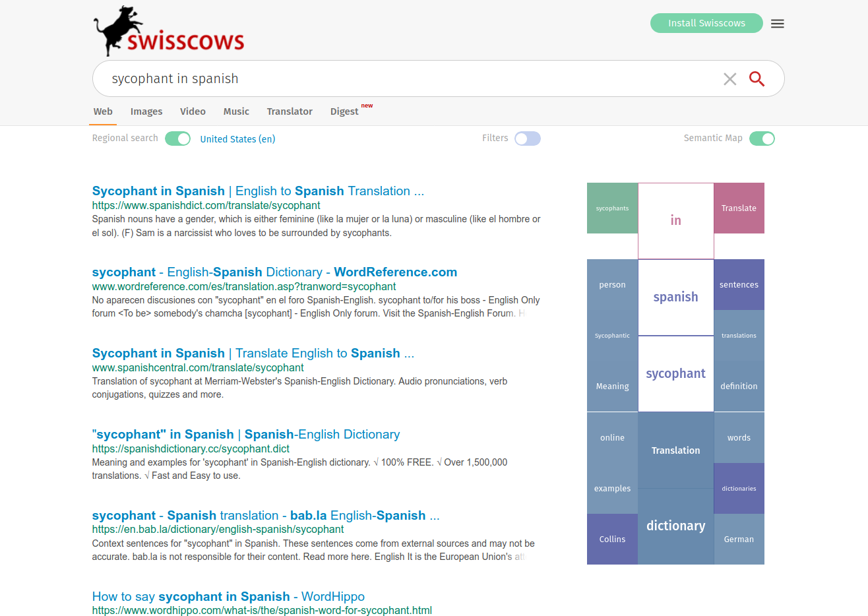Click the spanishcentral.com URL
Viewport: 868px width, 616px height.
click(x=198, y=368)
